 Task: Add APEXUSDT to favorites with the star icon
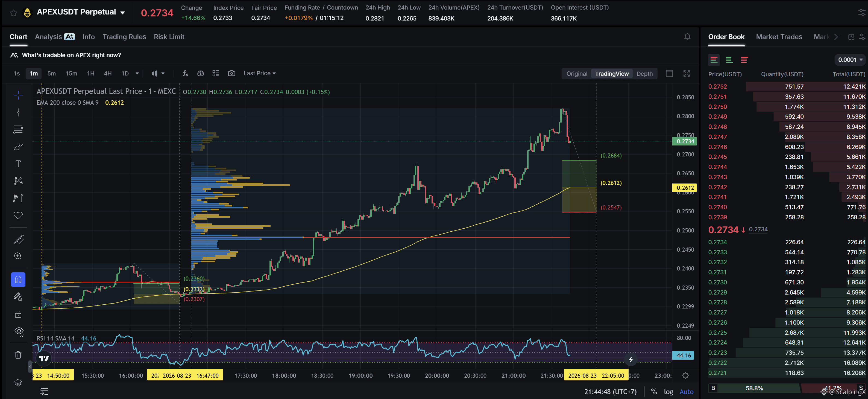(13, 13)
